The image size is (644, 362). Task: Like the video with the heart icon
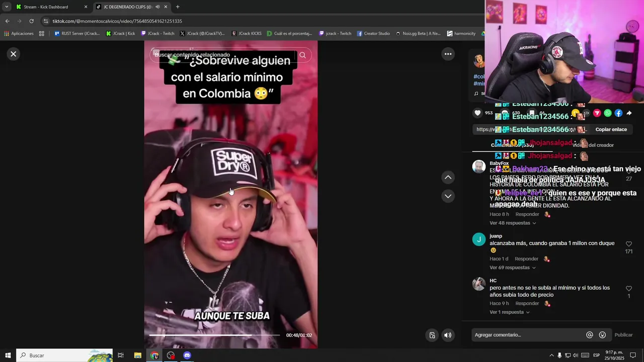(477, 113)
